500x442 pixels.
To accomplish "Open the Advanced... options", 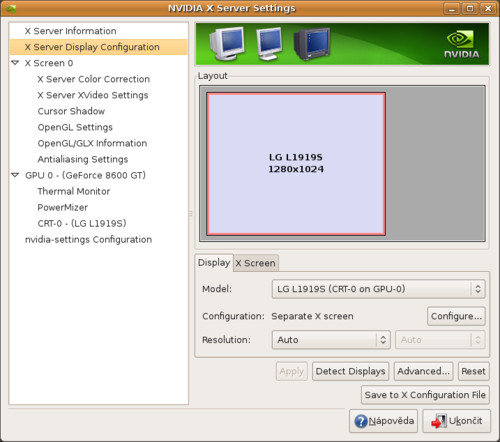I will [x=423, y=371].
